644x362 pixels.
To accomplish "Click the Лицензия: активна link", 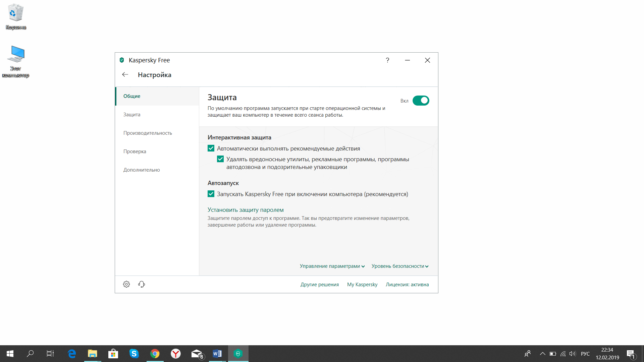I will (407, 285).
